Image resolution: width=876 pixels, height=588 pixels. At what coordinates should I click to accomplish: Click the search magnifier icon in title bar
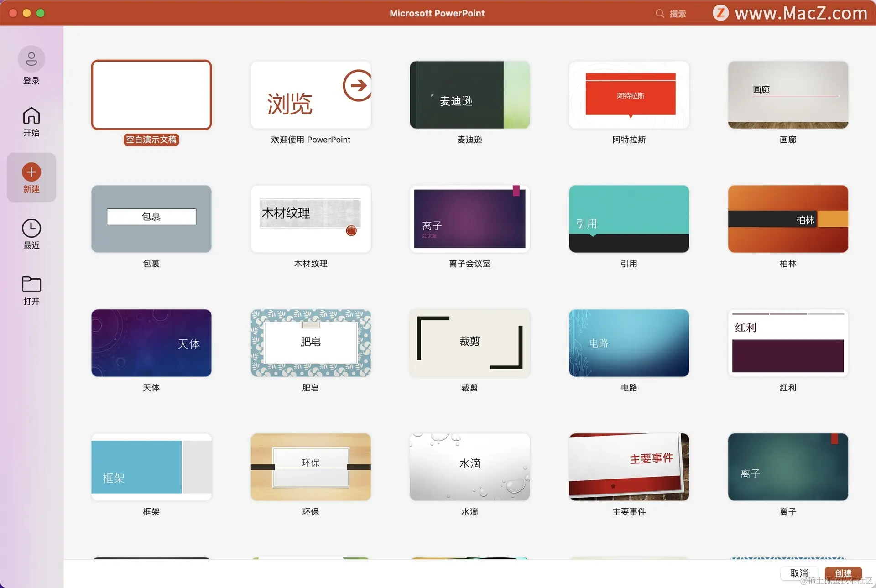660,13
